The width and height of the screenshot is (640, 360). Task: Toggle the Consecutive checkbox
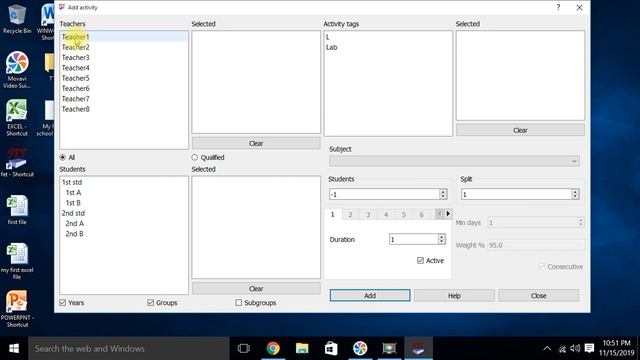[x=541, y=267]
